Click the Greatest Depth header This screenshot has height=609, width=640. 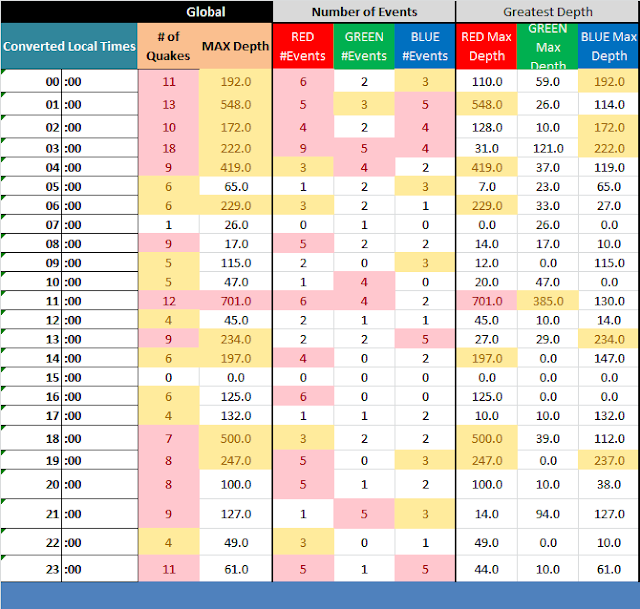548,11
